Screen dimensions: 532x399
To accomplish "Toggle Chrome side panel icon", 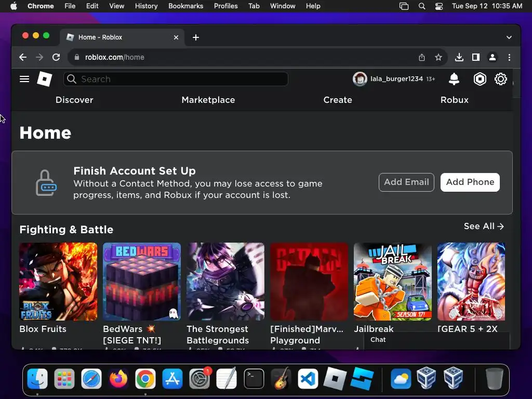I will pos(476,57).
